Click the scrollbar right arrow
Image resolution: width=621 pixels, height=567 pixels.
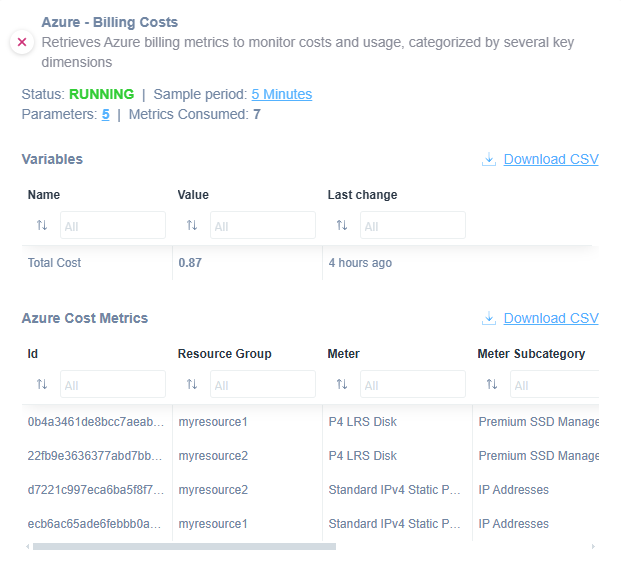coord(593,547)
